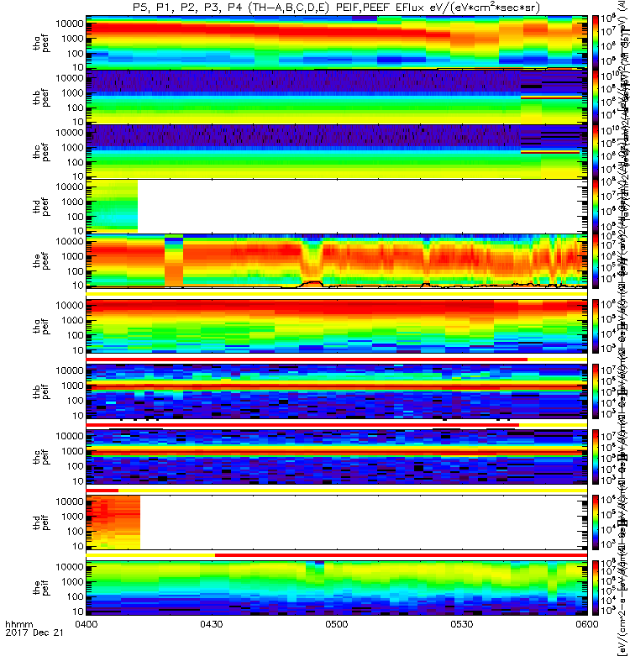Viewport: 630px width, 672px height.
Task: Click the red horizontal streak in thc peef panel
Action: pos(551,152)
